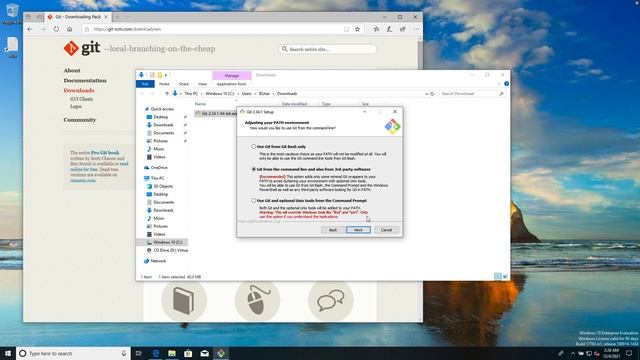The width and height of the screenshot is (640, 360).
Task: Open Microsoft Store from taskbar
Action: 188,353
